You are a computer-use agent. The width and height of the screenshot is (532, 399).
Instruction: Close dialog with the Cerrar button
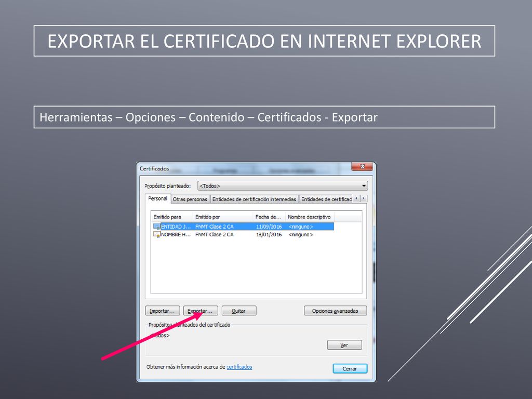350,368
